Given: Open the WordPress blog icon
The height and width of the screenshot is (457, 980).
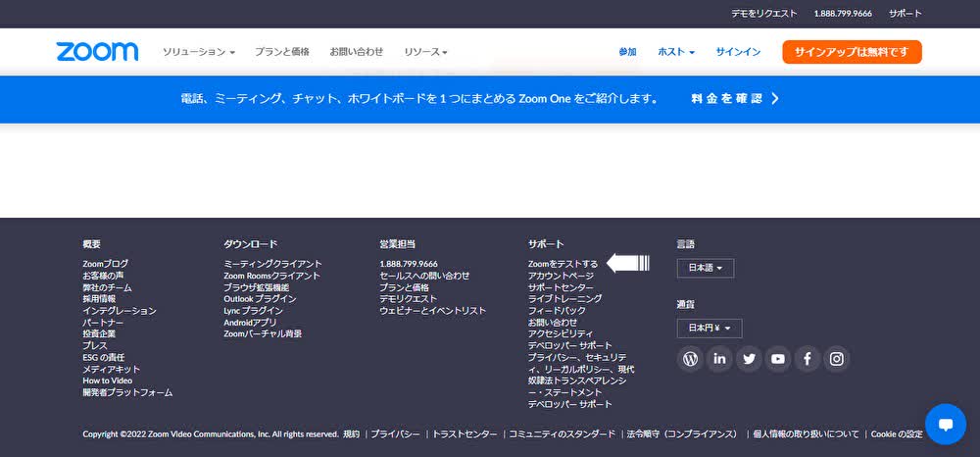Looking at the screenshot, I should point(690,359).
